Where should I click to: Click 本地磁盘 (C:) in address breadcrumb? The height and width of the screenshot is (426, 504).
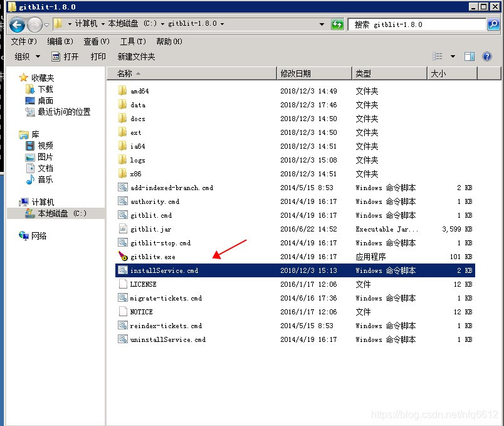(132, 23)
